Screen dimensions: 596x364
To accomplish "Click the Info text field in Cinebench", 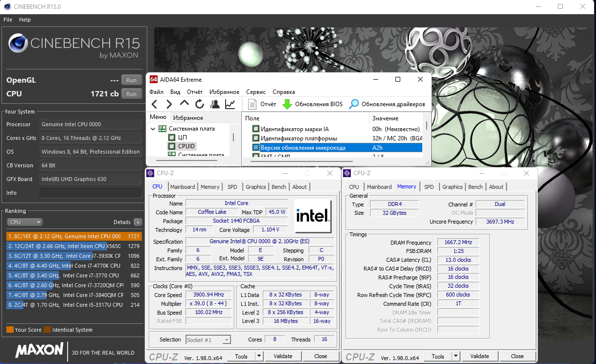I will click(91, 193).
